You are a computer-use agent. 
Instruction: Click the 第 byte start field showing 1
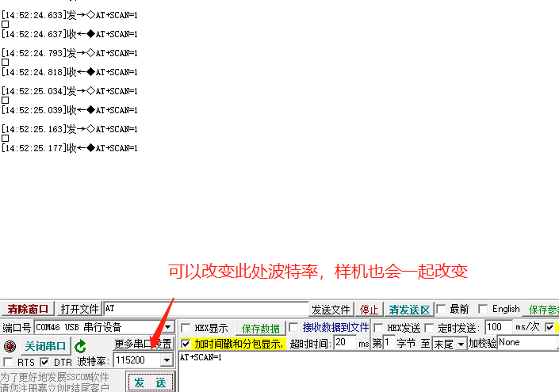coord(389,343)
